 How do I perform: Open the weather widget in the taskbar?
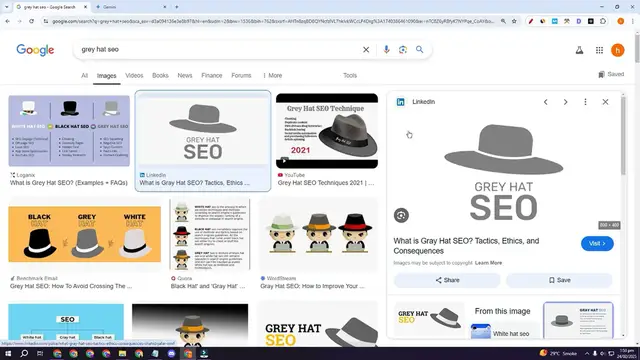pyautogui.click(x=558, y=353)
